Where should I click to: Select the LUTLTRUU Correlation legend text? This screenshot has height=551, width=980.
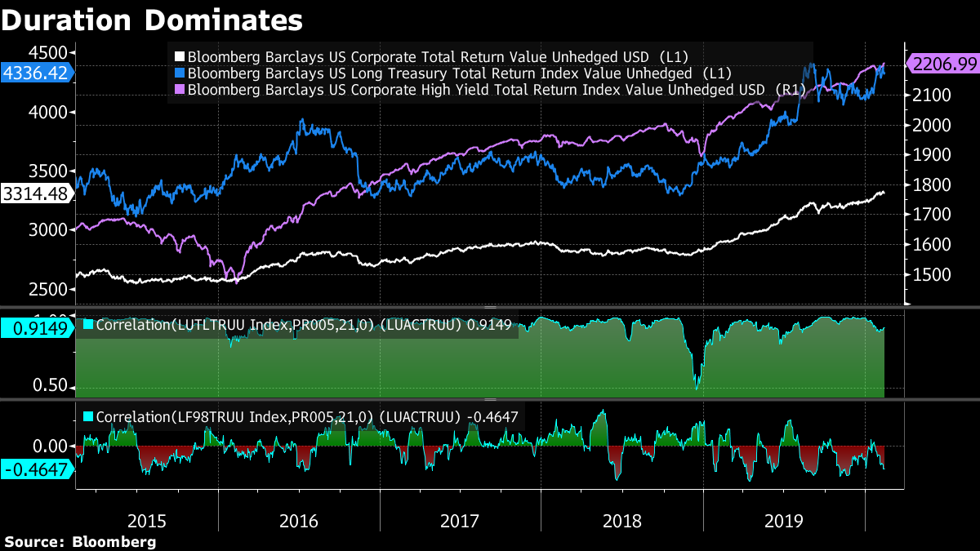pyautogui.click(x=304, y=325)
